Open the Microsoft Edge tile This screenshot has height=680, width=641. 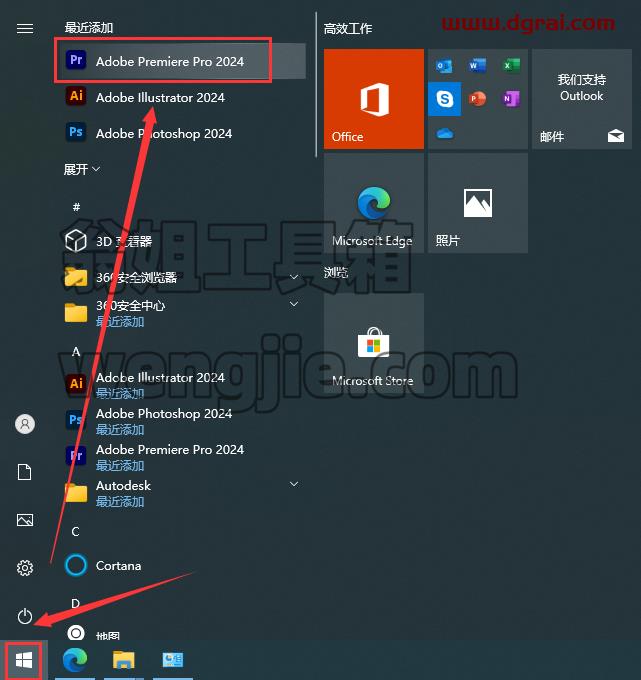tap(374, 203)
